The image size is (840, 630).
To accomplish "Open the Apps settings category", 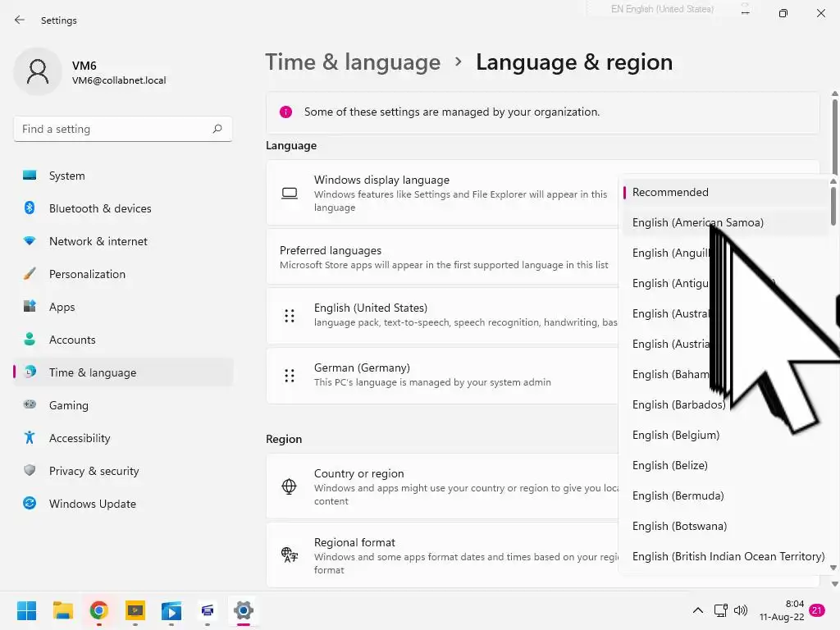I will pyautogui.click(x=123, y=307).
